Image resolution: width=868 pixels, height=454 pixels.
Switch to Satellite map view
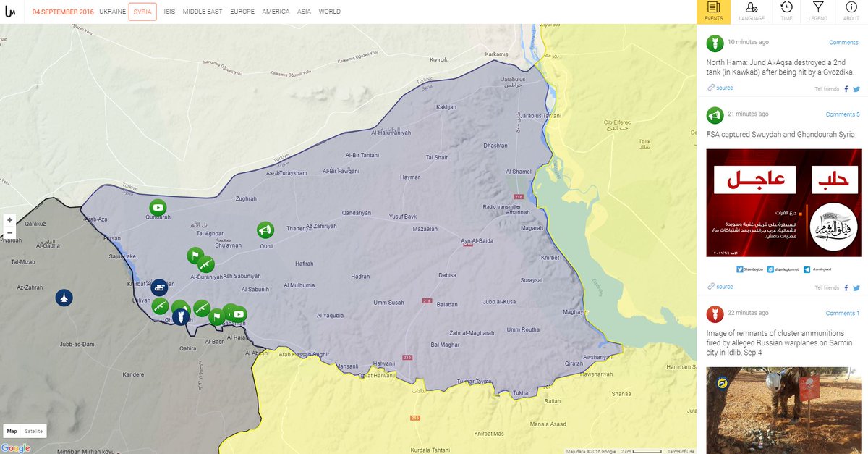click(34, 431)
